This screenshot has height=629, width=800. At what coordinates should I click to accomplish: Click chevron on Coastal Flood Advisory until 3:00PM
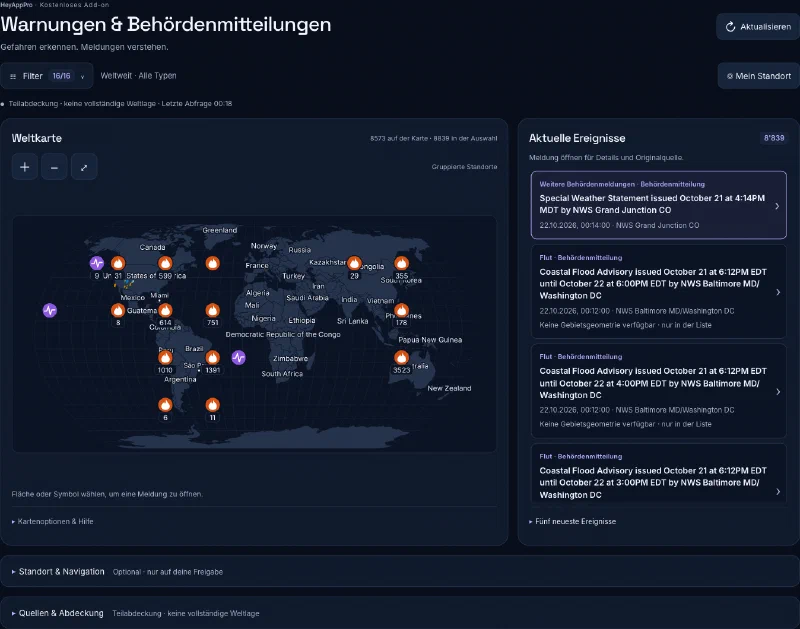(778, 492)
